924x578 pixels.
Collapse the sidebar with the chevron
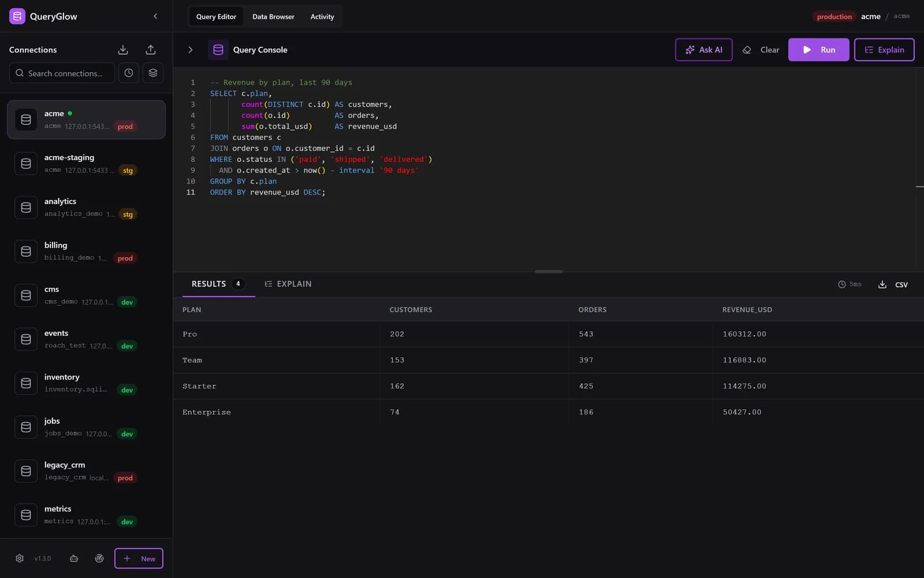(x=155, y=16)
